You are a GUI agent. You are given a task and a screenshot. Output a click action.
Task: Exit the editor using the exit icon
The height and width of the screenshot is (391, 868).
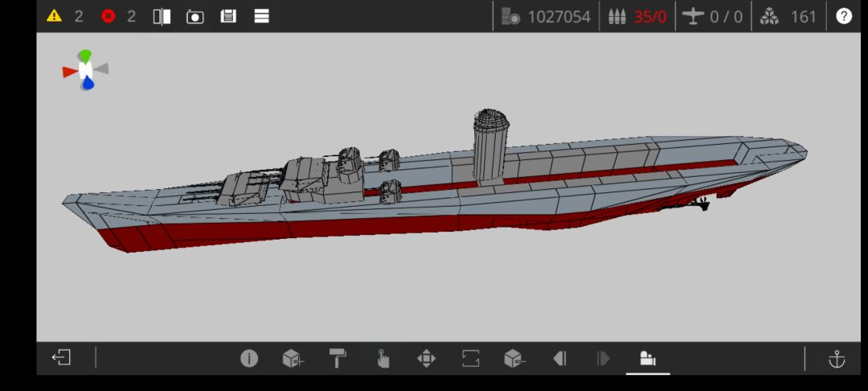point(61,358)
